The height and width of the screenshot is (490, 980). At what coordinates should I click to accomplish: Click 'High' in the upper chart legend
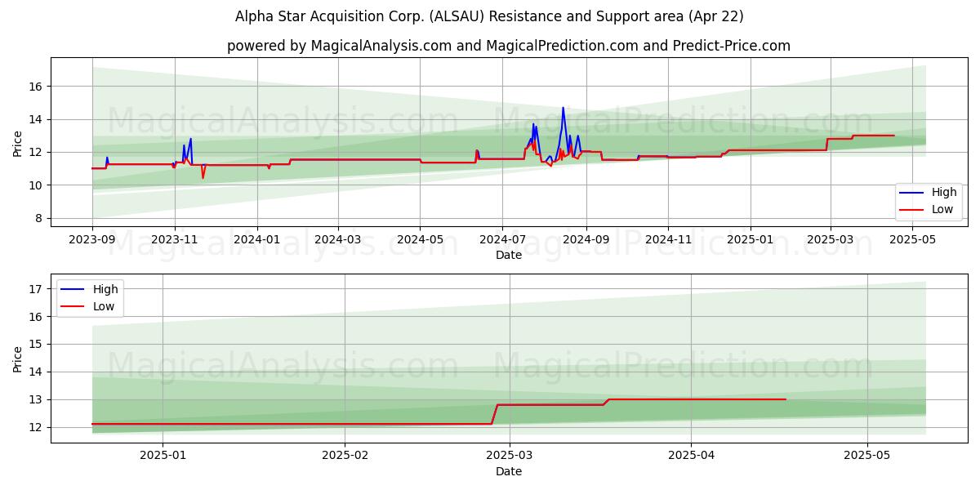944,193
